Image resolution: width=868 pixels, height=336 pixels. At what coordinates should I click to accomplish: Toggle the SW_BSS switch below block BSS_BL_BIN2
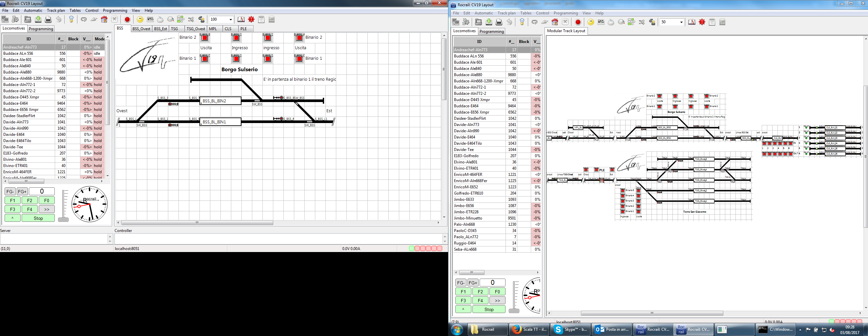pyautogui.click(x=257, y=100)
